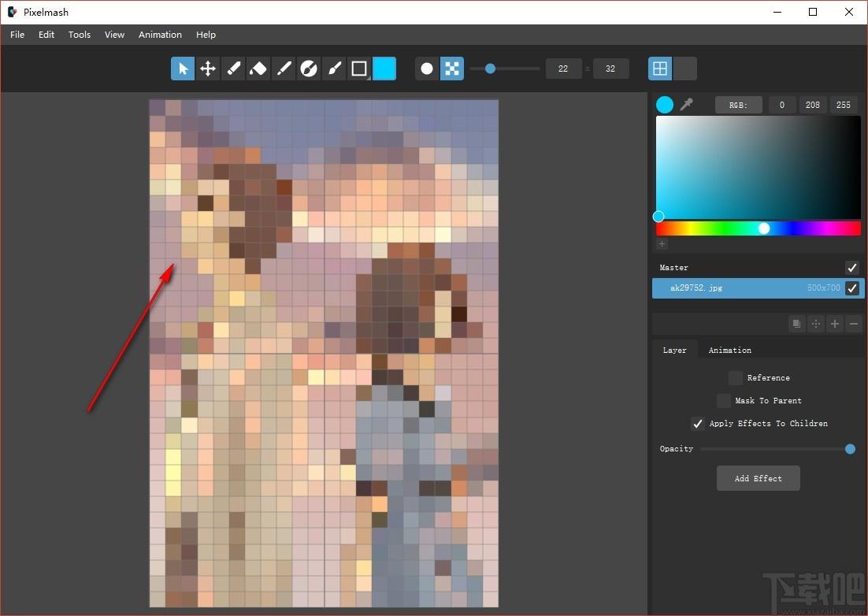Image resolution: width=868 pixels, height=616 pixels.
Task: Enable the Reference checkbox
Action: 735,377
